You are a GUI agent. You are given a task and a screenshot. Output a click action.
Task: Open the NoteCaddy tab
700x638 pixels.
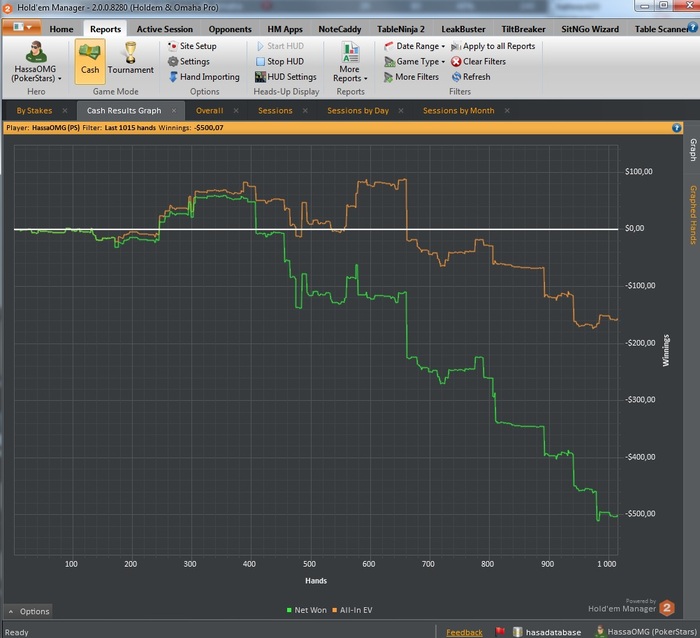point(340,29)
